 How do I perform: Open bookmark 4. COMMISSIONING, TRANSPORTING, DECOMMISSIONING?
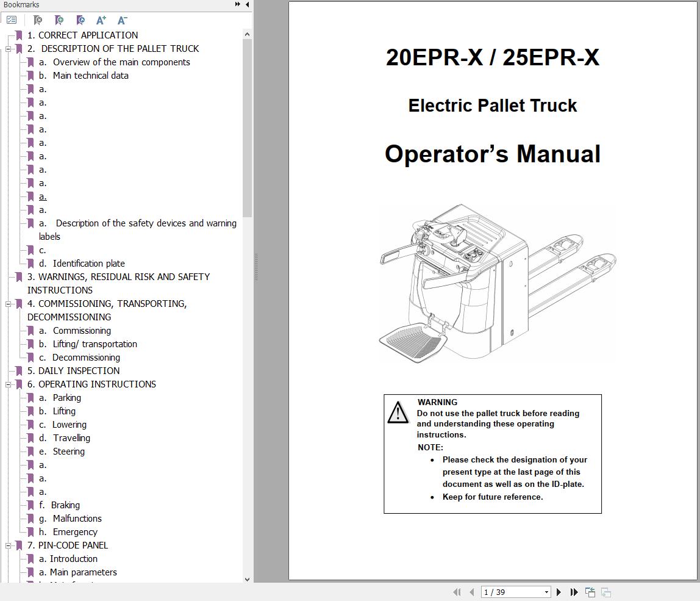point(107,310)
